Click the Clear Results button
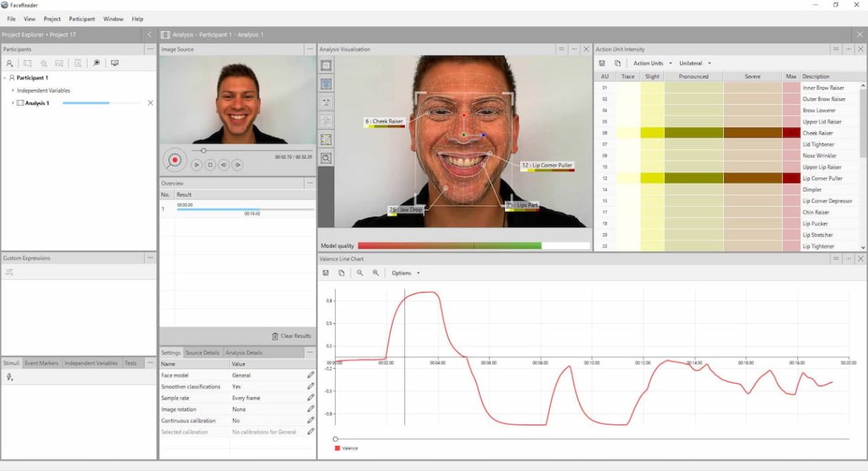The image size is (868, 471). [292, 336]
